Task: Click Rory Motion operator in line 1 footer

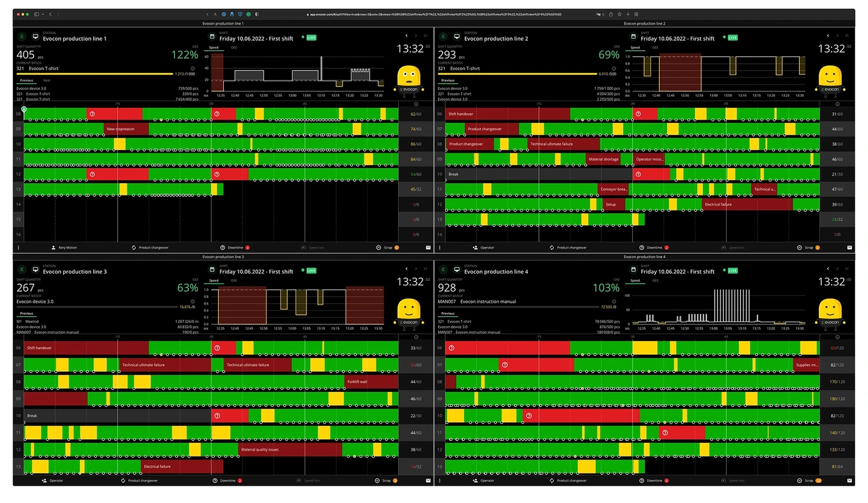Action: [64, 247]
